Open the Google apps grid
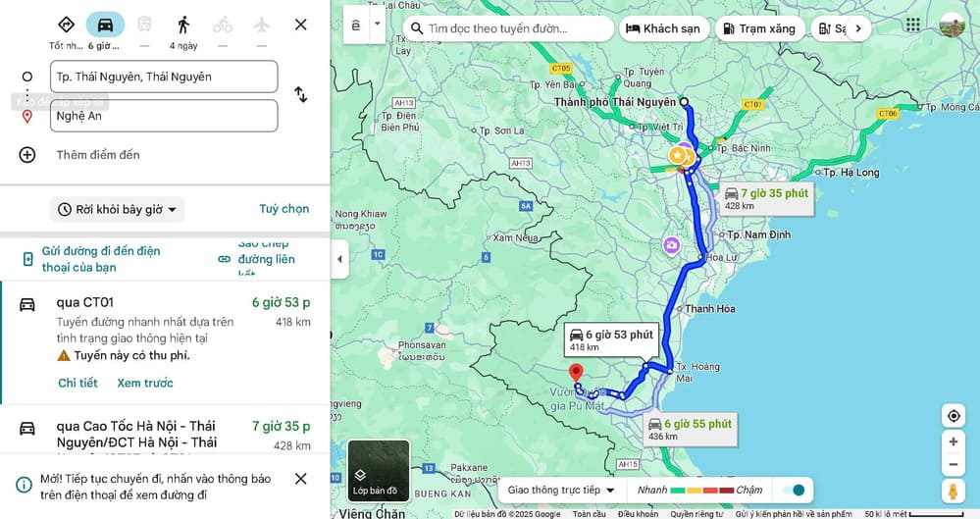The image size is (980, 519). click(912, 25)
